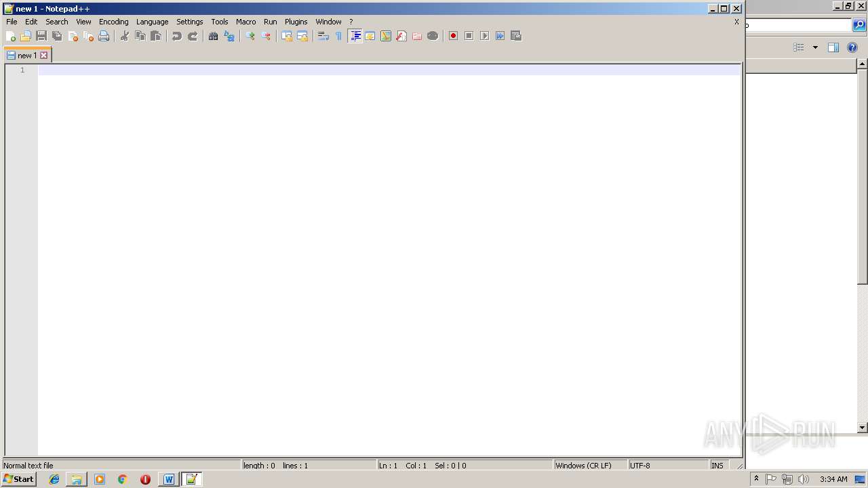Screen dimensions: 868x488
Task: Open Find dialog with binoculars icon
Action: [214, 36]
